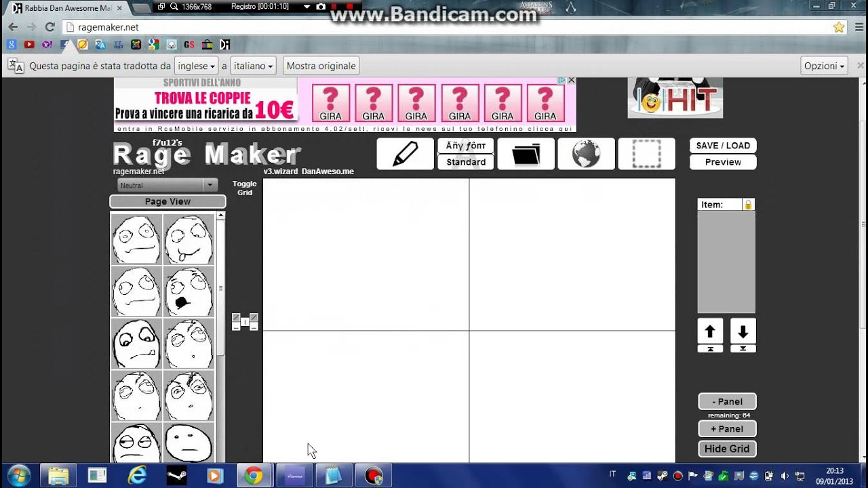Remove a panel with - Panel
The image size is (868, 488).
coord(727,401)
